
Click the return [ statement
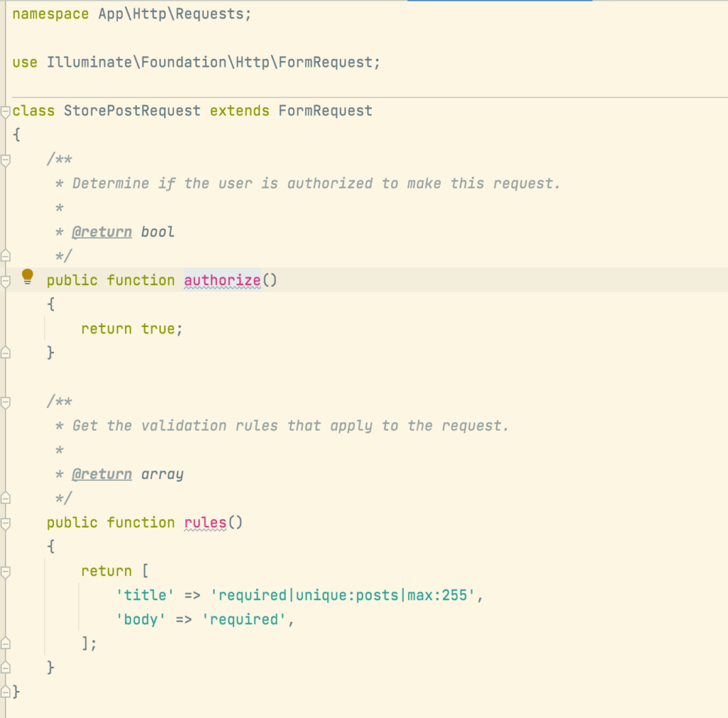pos(114,571)
